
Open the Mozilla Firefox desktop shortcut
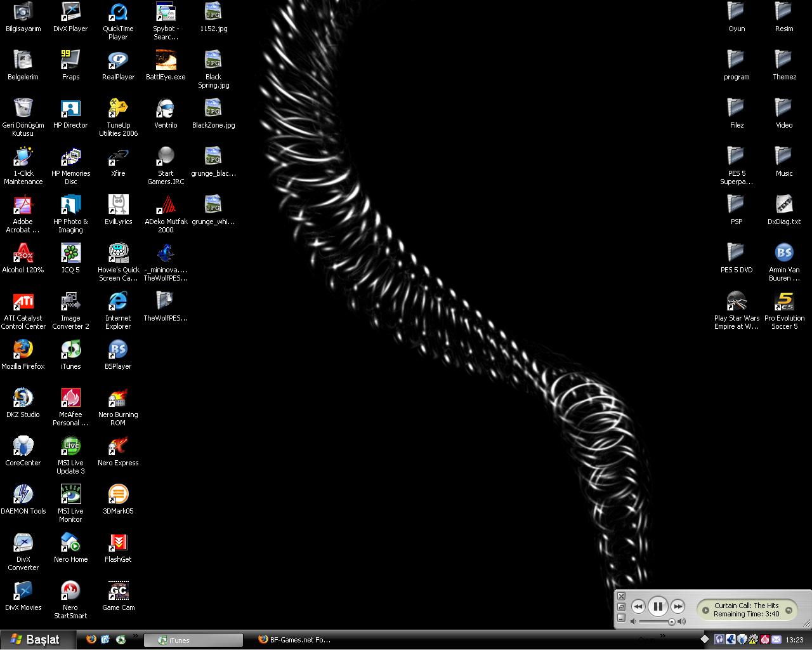[23, 350]
